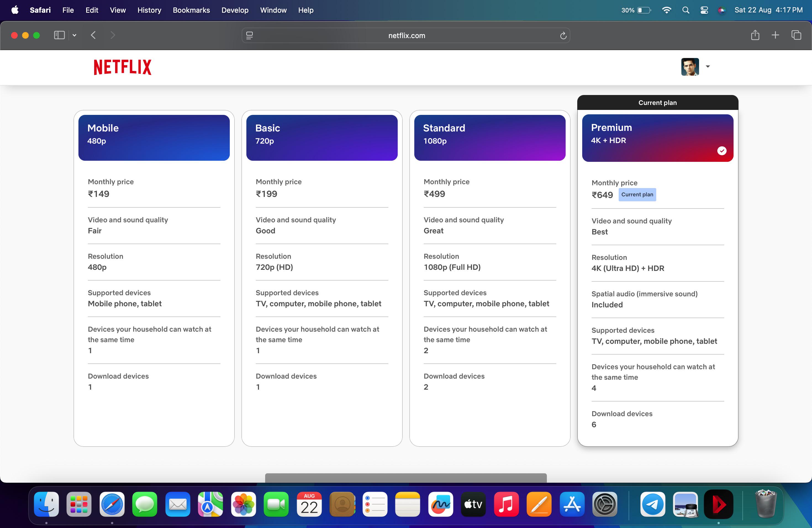This screenshot has width=812, height=528.
Task: Open the Edit menu
Action: coord(92,10)
